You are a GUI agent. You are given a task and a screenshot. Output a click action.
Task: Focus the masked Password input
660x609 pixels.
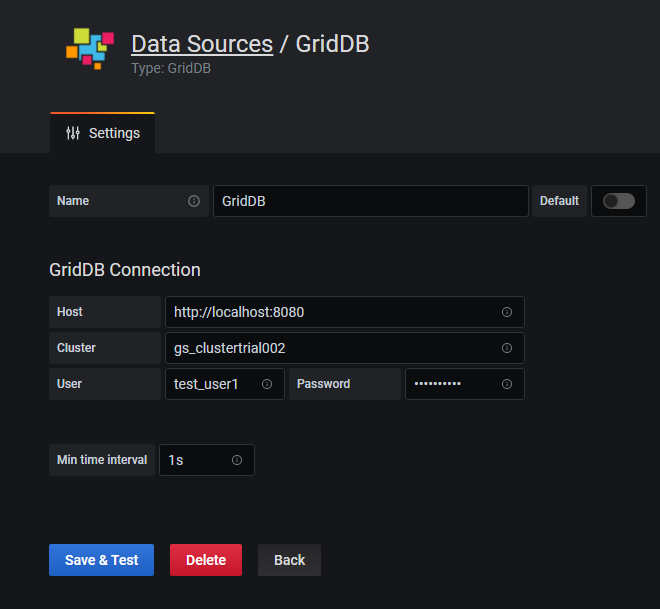[450, 384]
